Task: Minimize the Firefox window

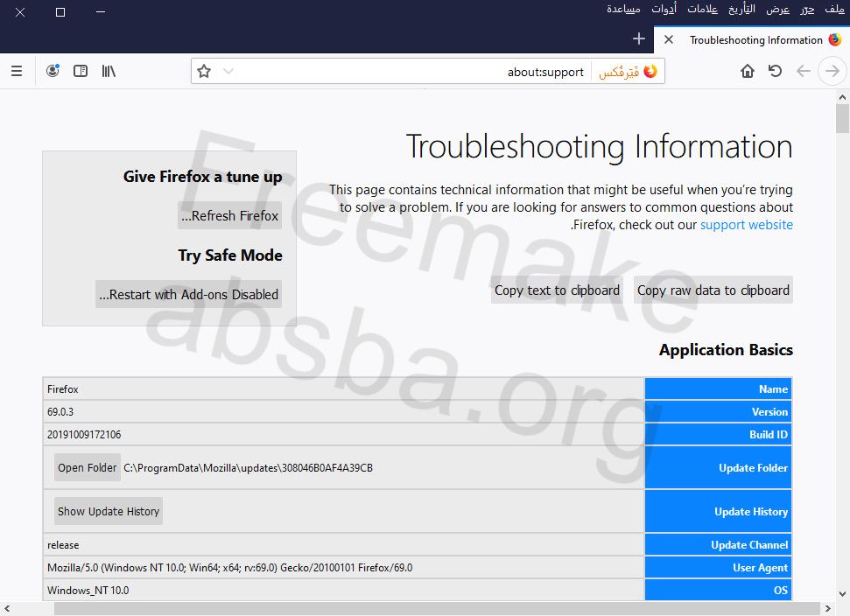Action: coord(101,12)
